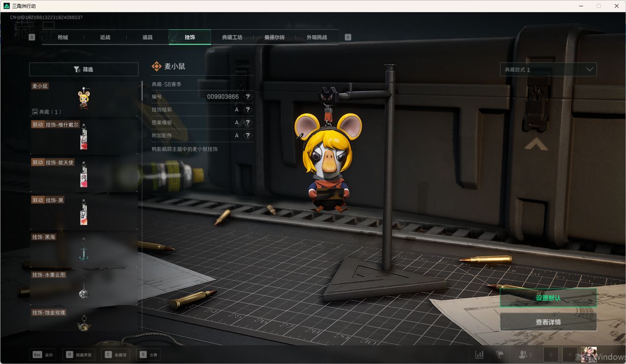Expand the 典藏款式 1 dropdown
This screenshot has width=626, height=364.
pos(548,69)
